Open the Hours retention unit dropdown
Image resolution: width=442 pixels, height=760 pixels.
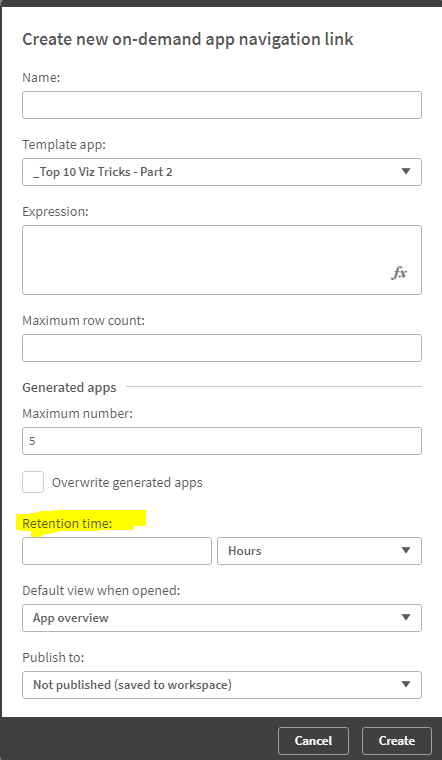(x=319, y=551)
